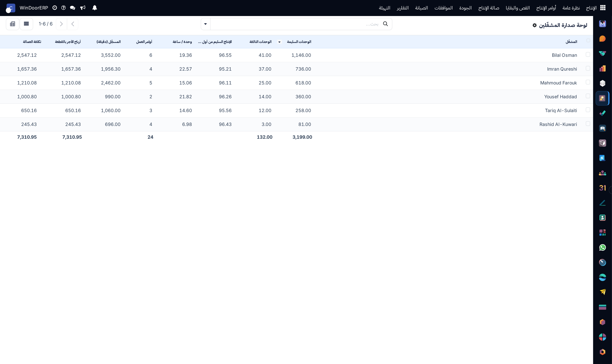
Task: Click the WinDoorERP company name
Action: click(x=34, y=8)
